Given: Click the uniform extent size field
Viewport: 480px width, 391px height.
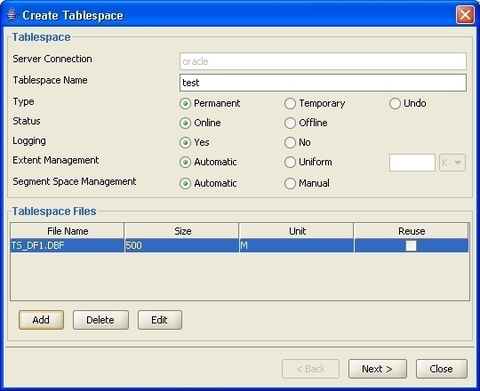Looking at the screenshot, I should (x=412, y=163).
